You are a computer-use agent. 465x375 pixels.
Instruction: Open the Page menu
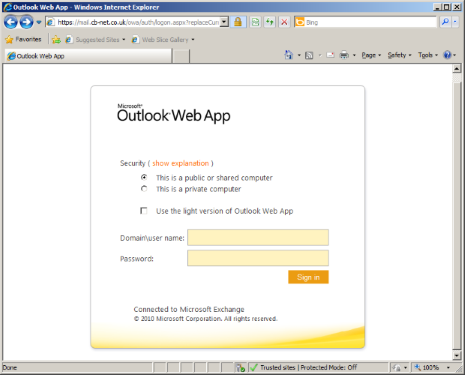pyautogui.click(x=371, y=55)
